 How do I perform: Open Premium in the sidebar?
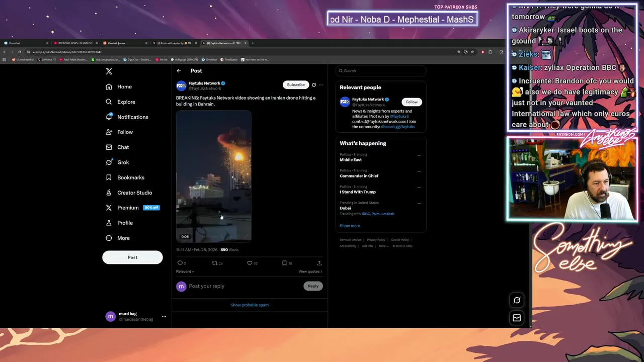(x=132, y=207)
